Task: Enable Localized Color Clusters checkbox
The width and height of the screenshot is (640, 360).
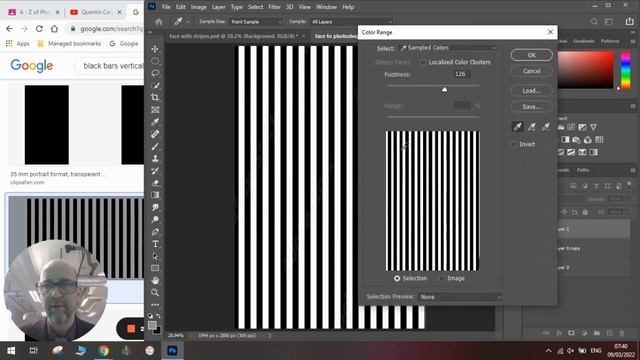Action: pyautogui.click(x=423, y=62)
